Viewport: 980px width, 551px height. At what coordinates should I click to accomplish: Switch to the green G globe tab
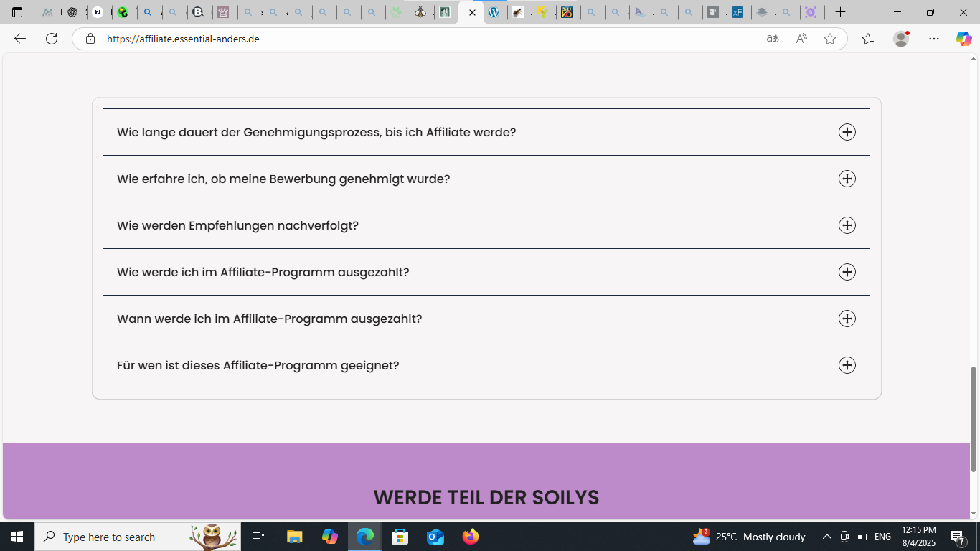tap(123, 12)
